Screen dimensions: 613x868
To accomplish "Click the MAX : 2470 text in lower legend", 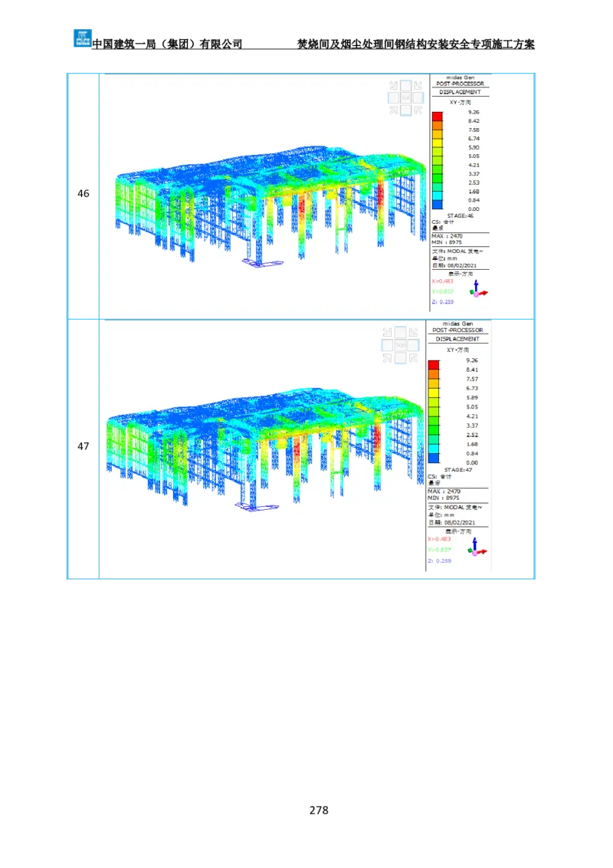I will 444,491.
